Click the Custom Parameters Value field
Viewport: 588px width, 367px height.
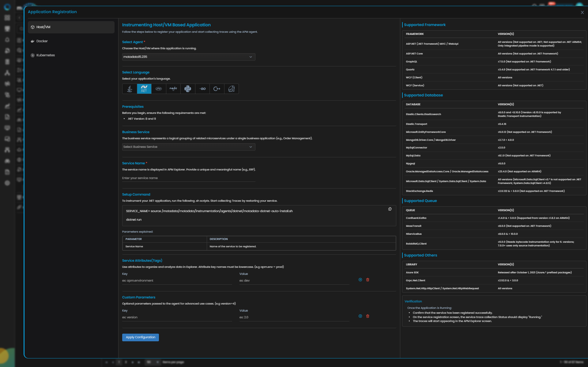pyautogui.click(x=294, y=317)
